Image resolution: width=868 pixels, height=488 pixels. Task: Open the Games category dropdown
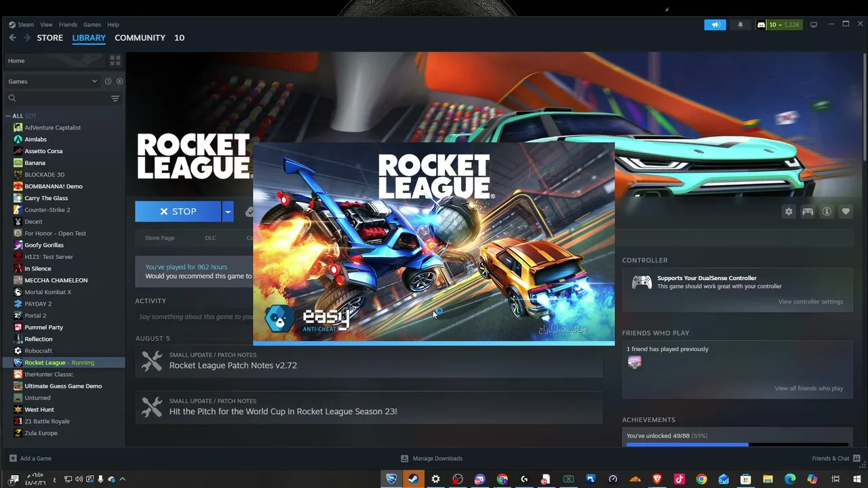(x=52, y=81)
